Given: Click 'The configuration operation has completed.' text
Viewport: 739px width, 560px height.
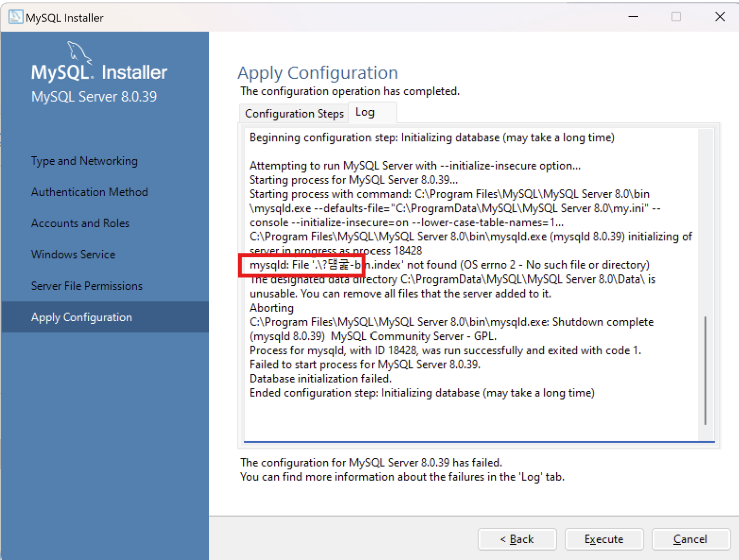Looking at the screenshot, I should tap(350, 91).
